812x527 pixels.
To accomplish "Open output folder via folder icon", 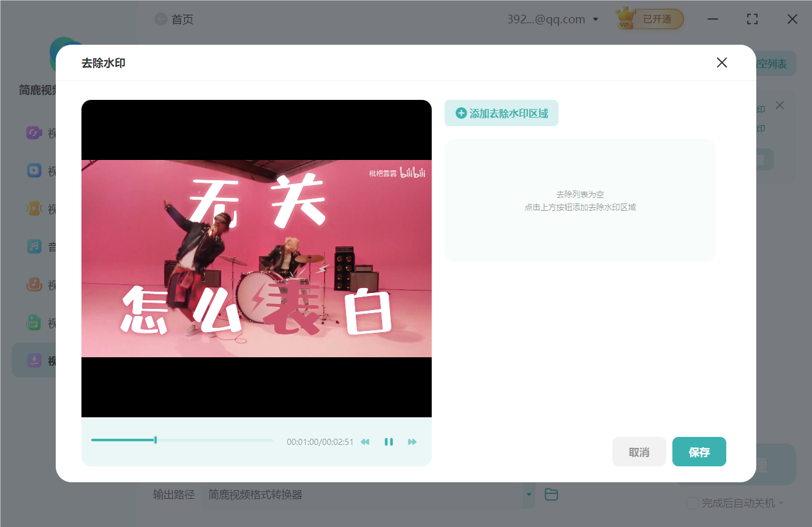I will (551, 495).
